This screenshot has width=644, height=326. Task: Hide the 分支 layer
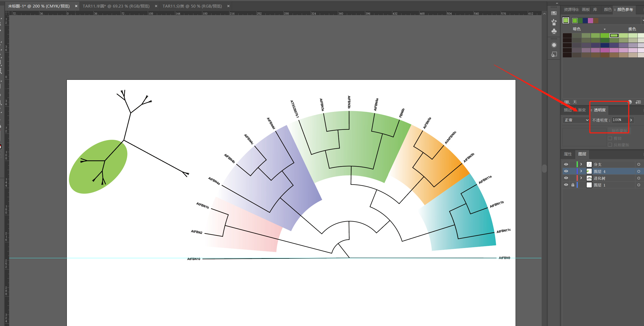[566, 164]
